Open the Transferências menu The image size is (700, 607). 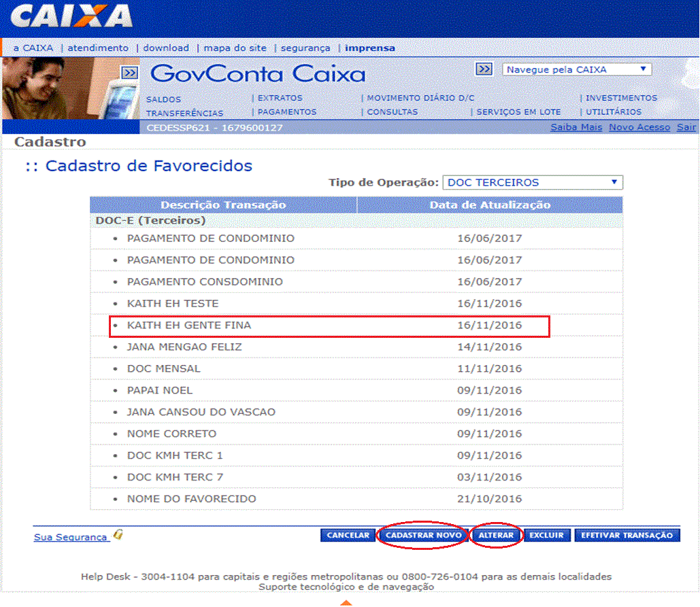(x=184, y=113)
